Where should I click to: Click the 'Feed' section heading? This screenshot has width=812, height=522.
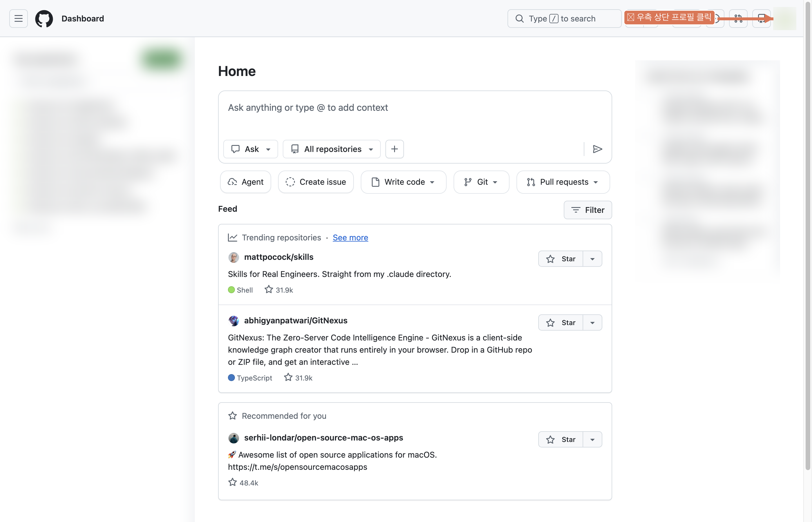[228, 209]
